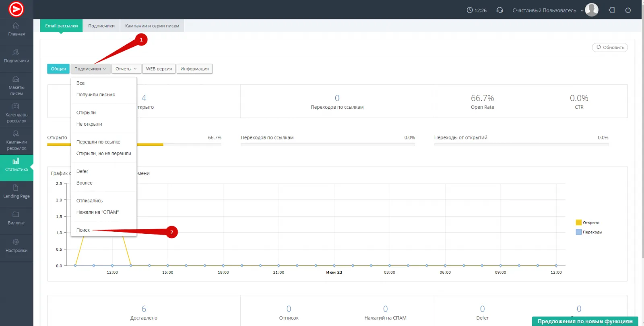Expand the Счастливый Пользователь user menu
The image size is (644, 326).
click(547, 10)
